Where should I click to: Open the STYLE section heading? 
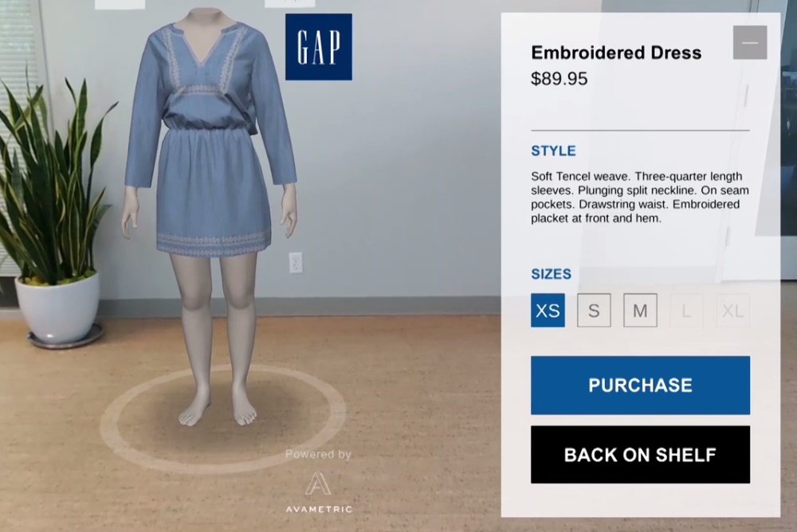[553, 151]
